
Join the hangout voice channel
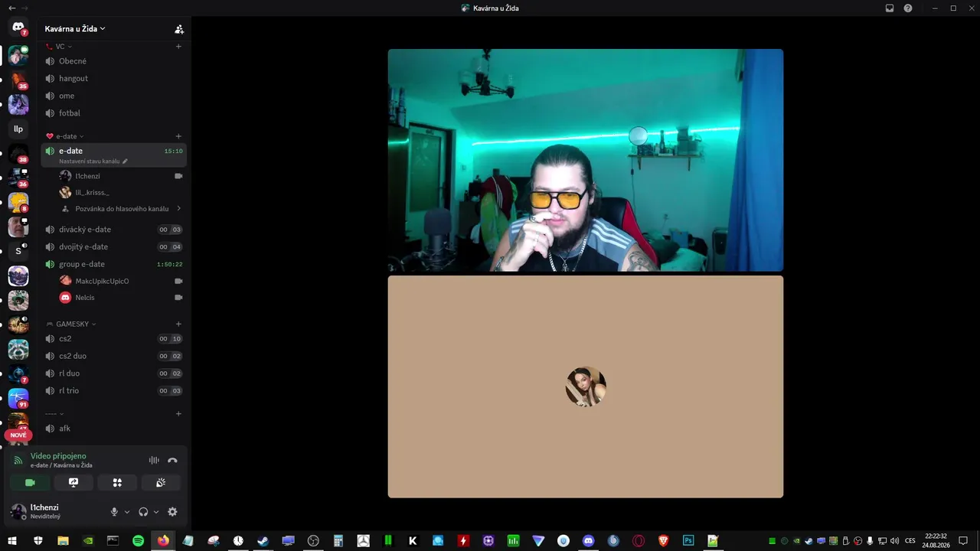113,78
